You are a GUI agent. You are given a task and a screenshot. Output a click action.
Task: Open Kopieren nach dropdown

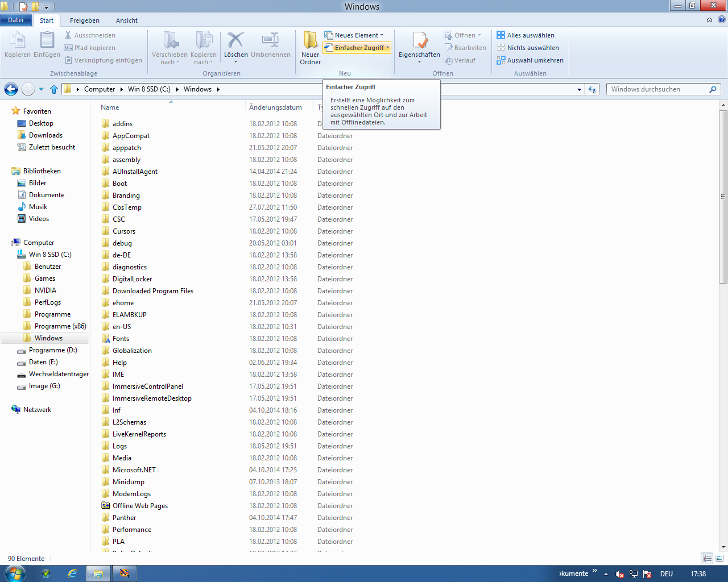click(x=204, y=59)
